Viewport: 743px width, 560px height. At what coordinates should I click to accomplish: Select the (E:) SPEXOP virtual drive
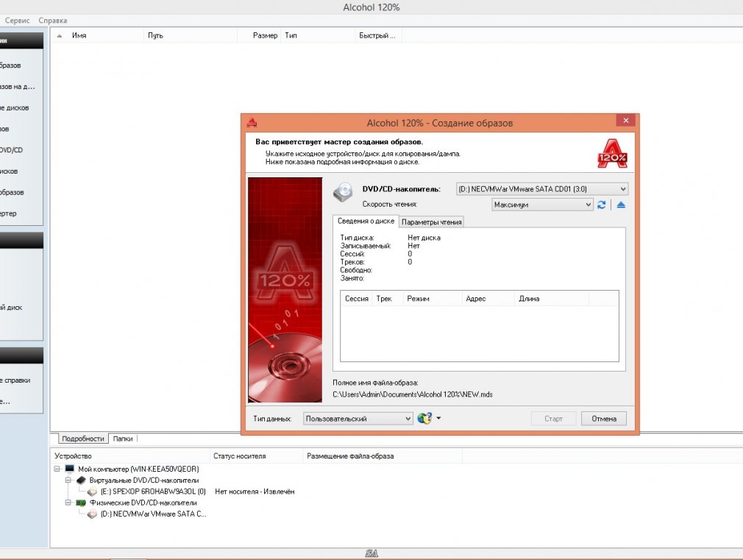click(153, 492)
